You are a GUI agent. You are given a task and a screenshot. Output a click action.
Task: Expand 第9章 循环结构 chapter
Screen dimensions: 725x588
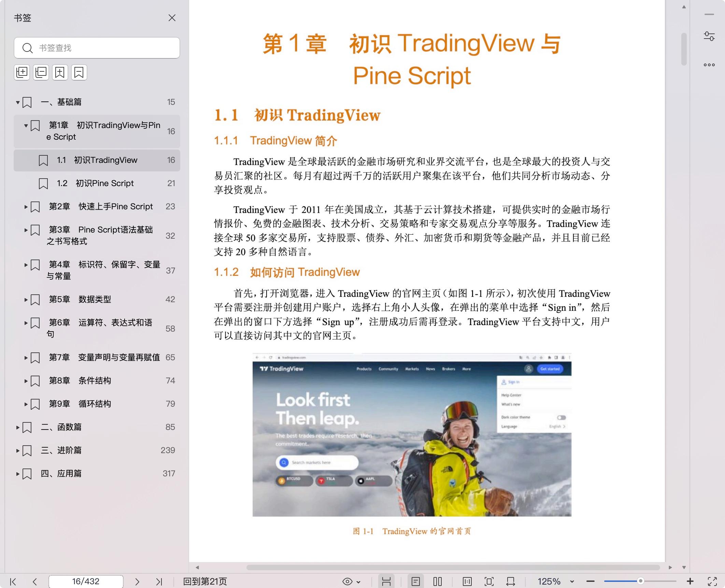tap(26, 404)
